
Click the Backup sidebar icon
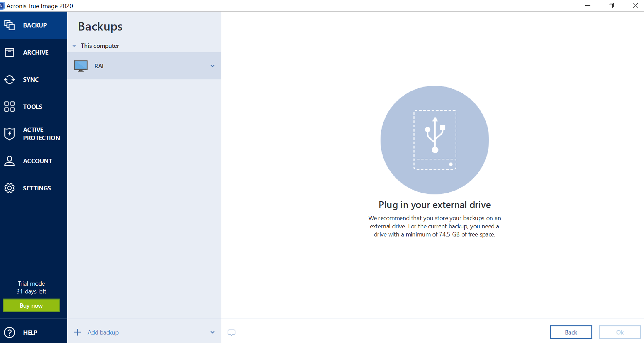(10, 25)
